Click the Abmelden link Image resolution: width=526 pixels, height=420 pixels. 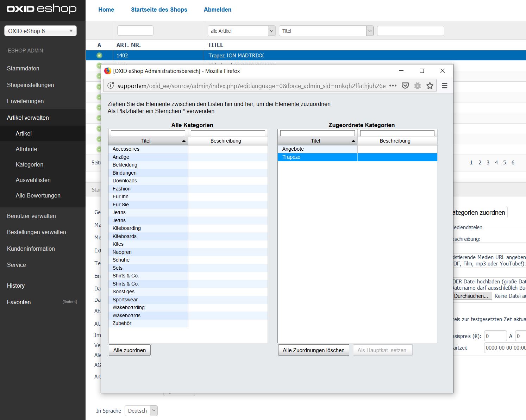218,10
